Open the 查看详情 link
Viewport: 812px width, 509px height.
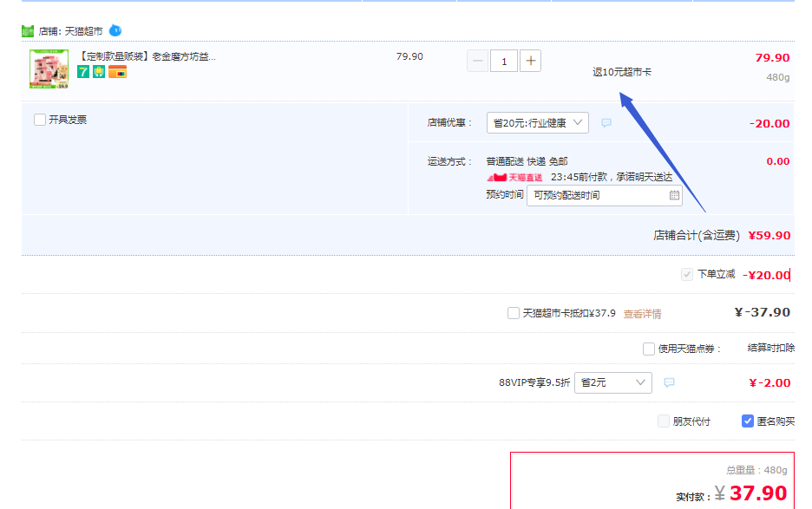(642, 314)
